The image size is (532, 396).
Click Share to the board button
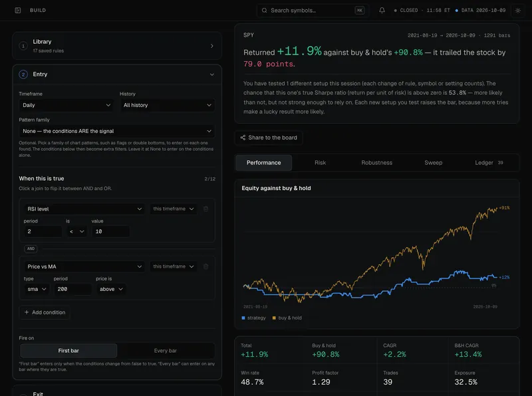pyautogui.click(x=269, y=138)
